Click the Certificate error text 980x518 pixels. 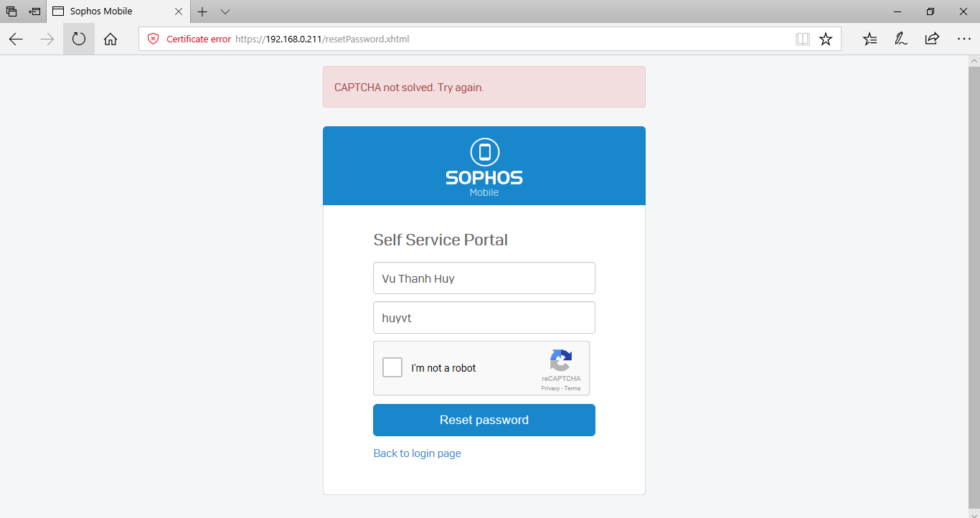[x=199, y=39]
